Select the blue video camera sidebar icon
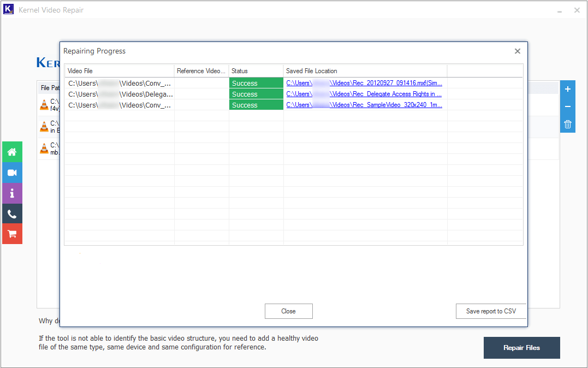This screenshot has height=368, width=588. click(12, 173)
